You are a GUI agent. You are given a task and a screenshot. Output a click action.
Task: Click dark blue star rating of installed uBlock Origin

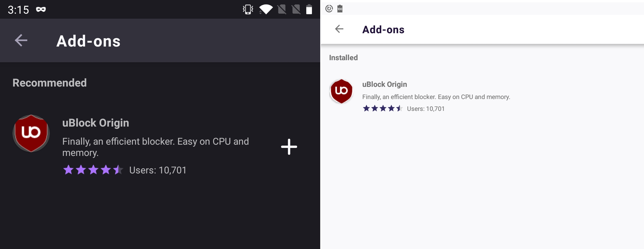(x=383, y=108)
